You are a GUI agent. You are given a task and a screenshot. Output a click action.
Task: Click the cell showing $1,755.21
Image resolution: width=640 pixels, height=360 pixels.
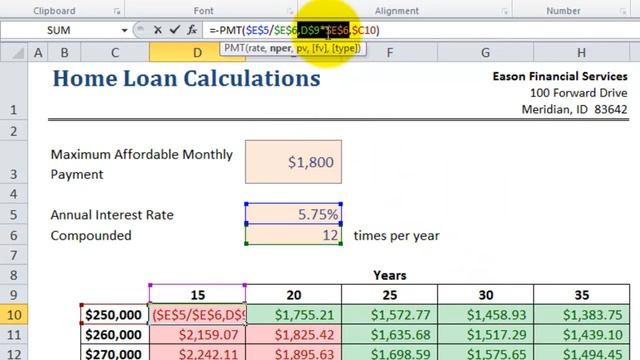tap(293, 315)
